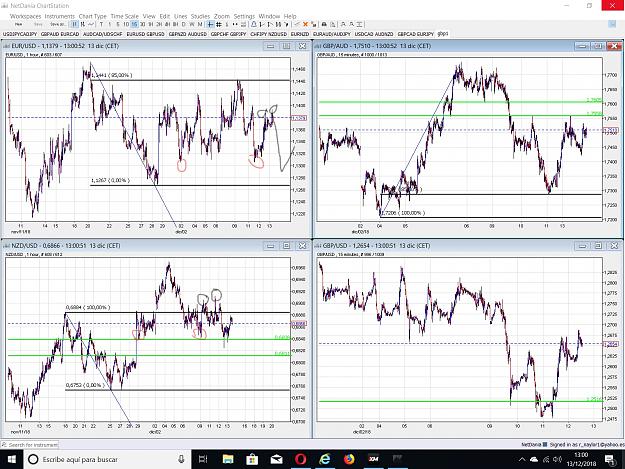Image resolution: width=625 pixels, height=469 pixels.
Task: Switch to EURNZD workspace tab
Action: (x=300, y=34)
